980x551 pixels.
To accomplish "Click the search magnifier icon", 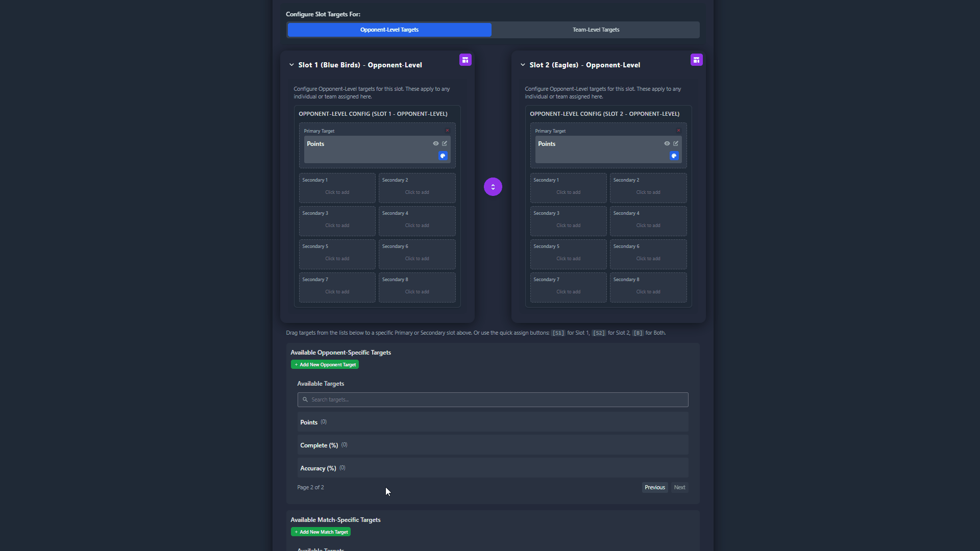I will tap(305, 399).
